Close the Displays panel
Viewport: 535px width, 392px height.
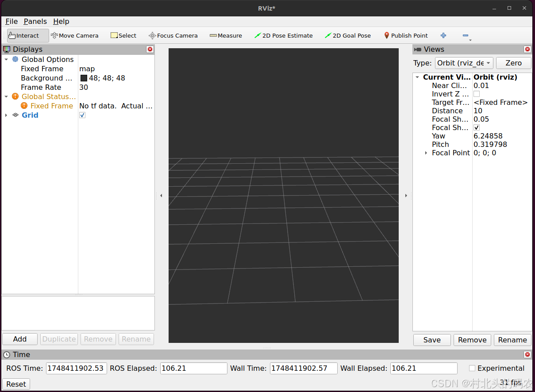(x=150, y=49)
